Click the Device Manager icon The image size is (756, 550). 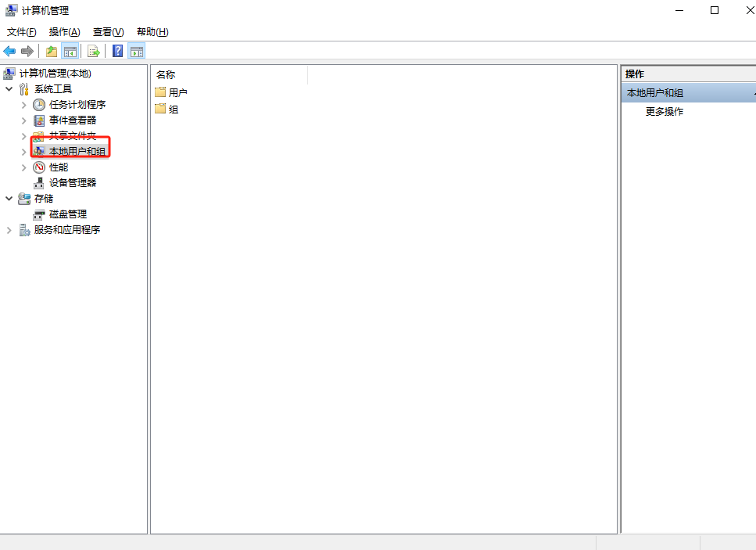38,183
